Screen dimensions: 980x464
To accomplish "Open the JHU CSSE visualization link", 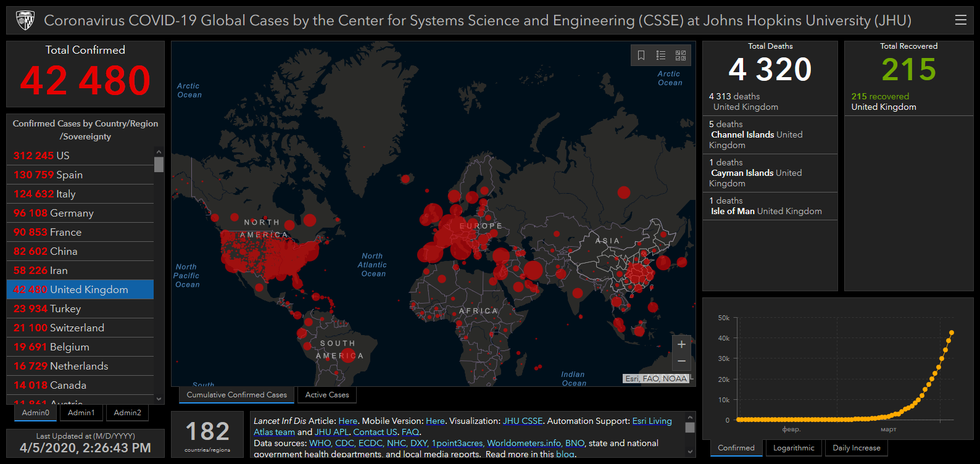I will click(x=523, y=421).
